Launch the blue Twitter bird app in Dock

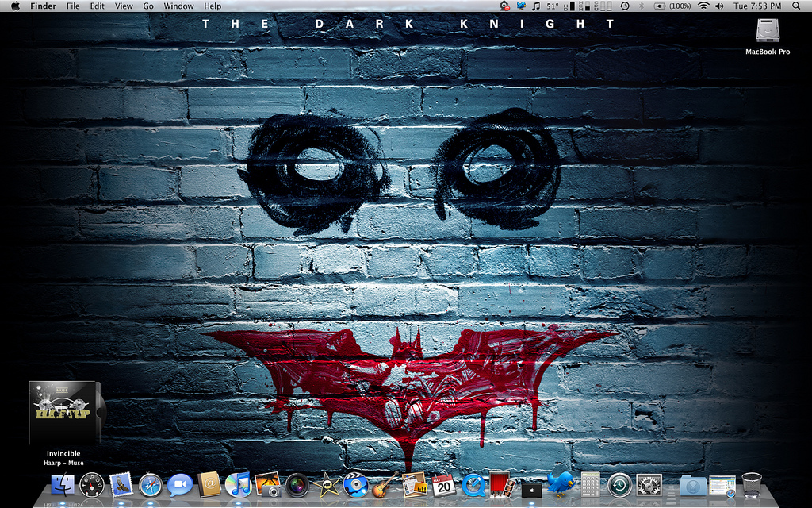(561, 483)
